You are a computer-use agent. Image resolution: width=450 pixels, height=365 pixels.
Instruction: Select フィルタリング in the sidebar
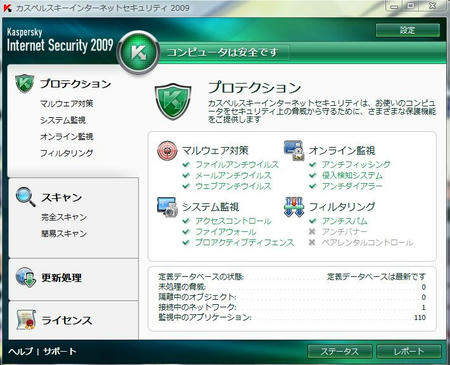(x=67, y=153)
